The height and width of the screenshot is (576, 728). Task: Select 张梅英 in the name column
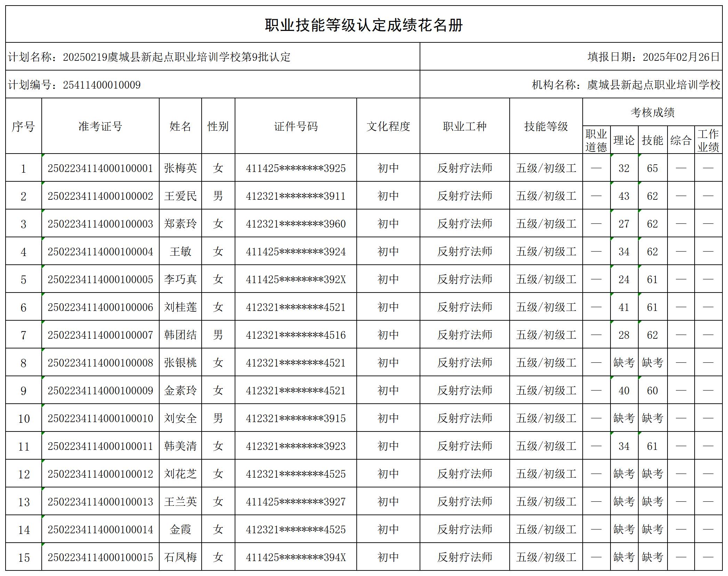181,168
